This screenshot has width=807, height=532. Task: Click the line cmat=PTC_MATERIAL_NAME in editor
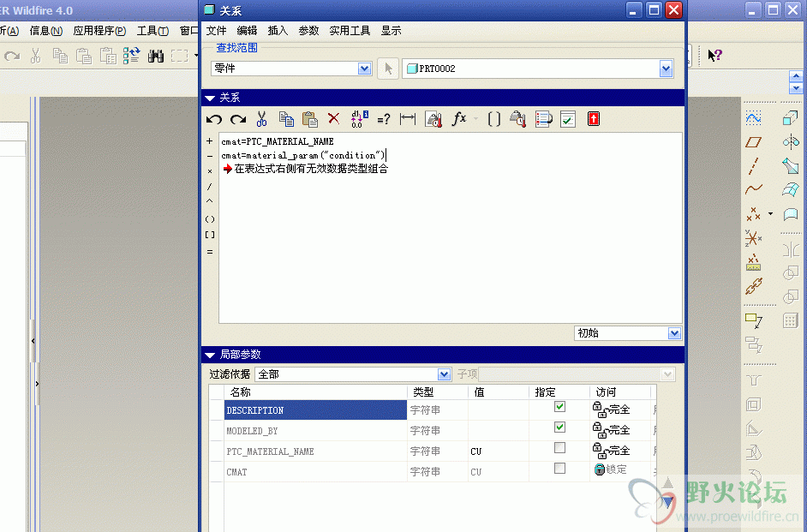click(x=278, y=141)
